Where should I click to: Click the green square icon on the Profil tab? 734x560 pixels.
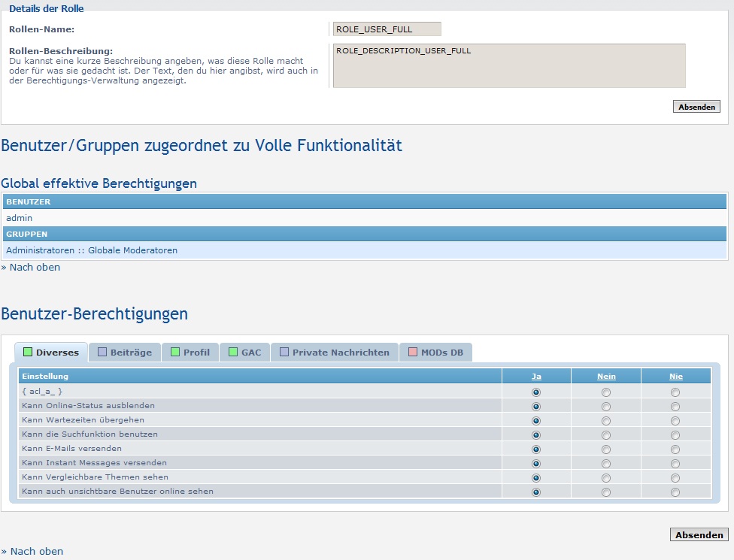(x=174, y=351)
